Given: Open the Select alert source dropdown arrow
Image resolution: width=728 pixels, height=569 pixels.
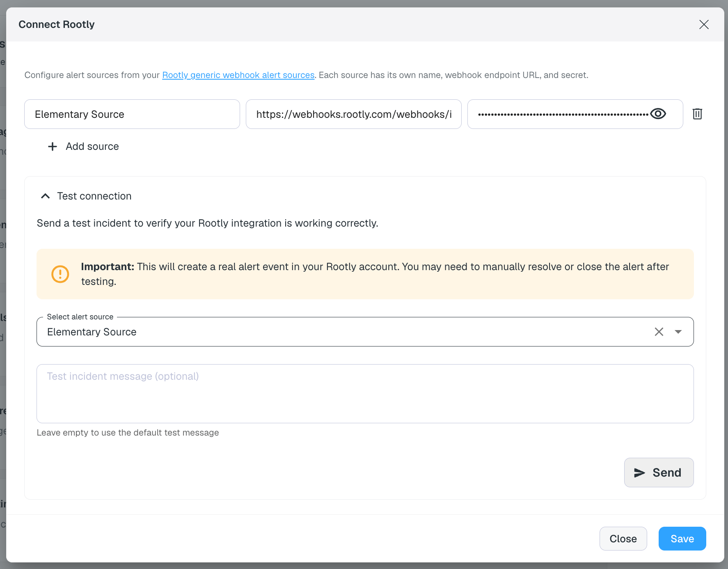Looking at the screenshot, I should click(678, 332).
